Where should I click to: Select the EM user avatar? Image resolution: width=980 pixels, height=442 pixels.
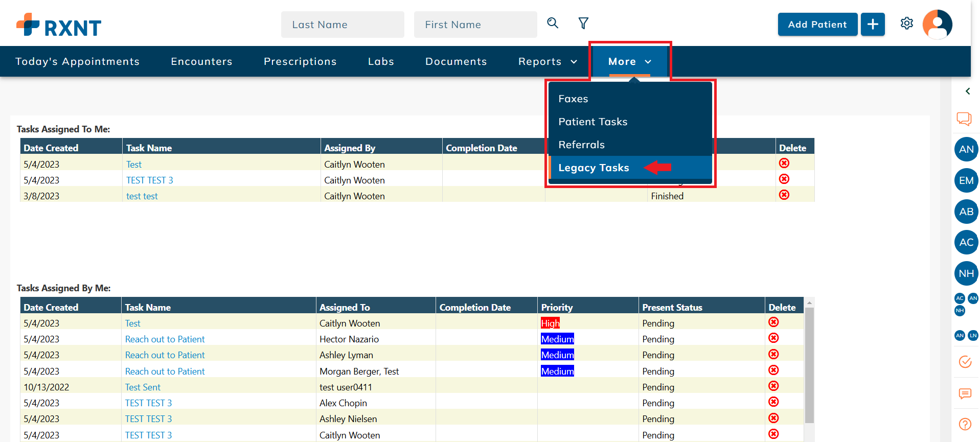coord(966,180)
